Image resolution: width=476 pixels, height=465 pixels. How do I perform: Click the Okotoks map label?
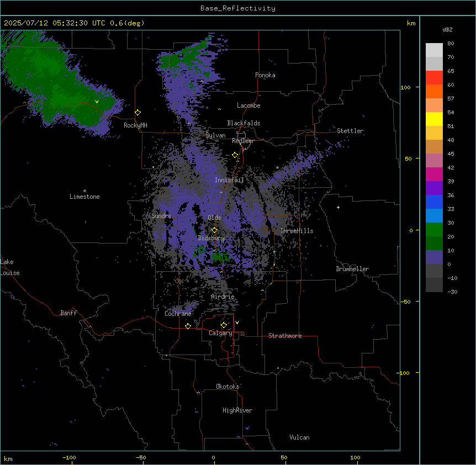coord(228,387)
